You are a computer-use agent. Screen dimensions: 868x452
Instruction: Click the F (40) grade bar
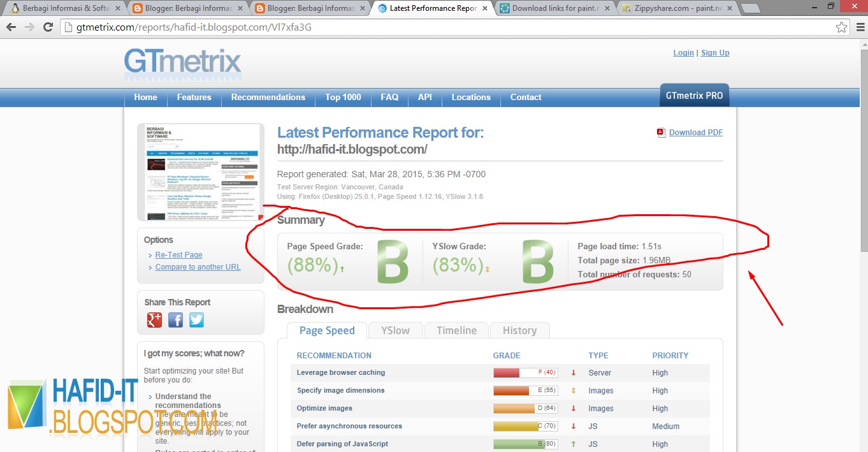point(525,373)
